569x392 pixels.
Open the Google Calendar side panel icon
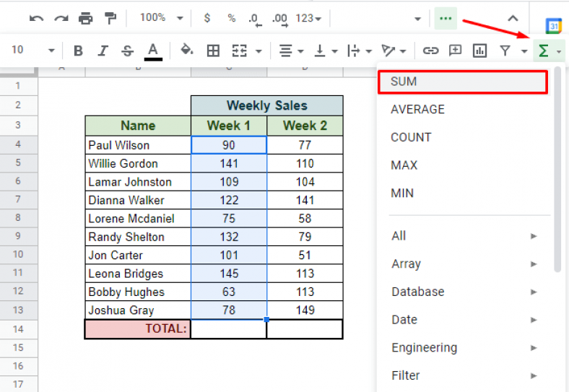[x=553, y=26]
